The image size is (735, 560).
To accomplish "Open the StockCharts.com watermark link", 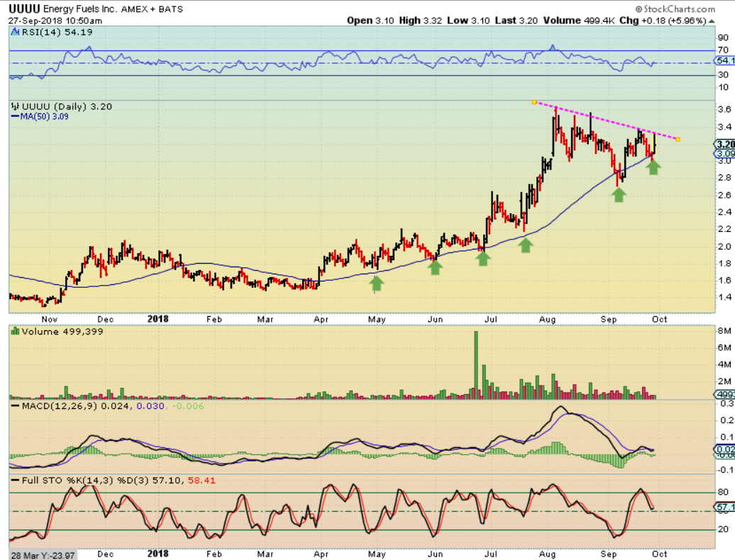I will [675, 9].
